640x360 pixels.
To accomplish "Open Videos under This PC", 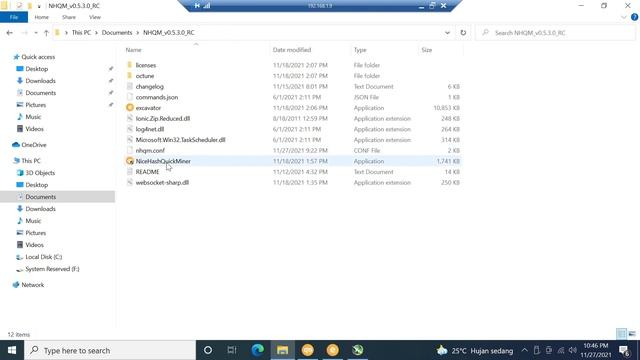I will pyautogui.click(x=34, y=245).
